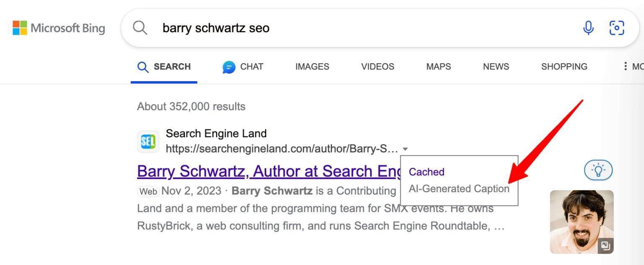This screenshot has width=644, height=265.
Task: Expand the dropdown arrow beside result URL
Action: (405, 149)
